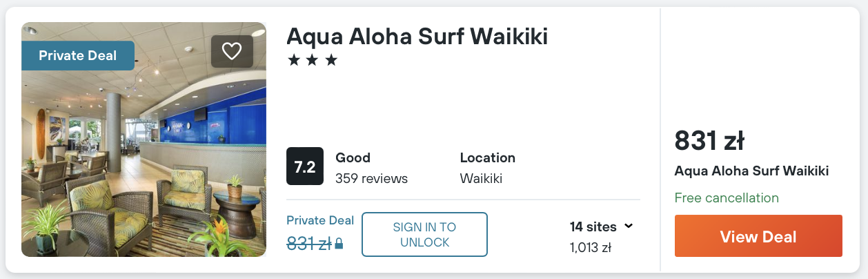The width and height of the screenshot is (868, 279).
Task: Click the orange View Deal button
Action: coord(758,236)
